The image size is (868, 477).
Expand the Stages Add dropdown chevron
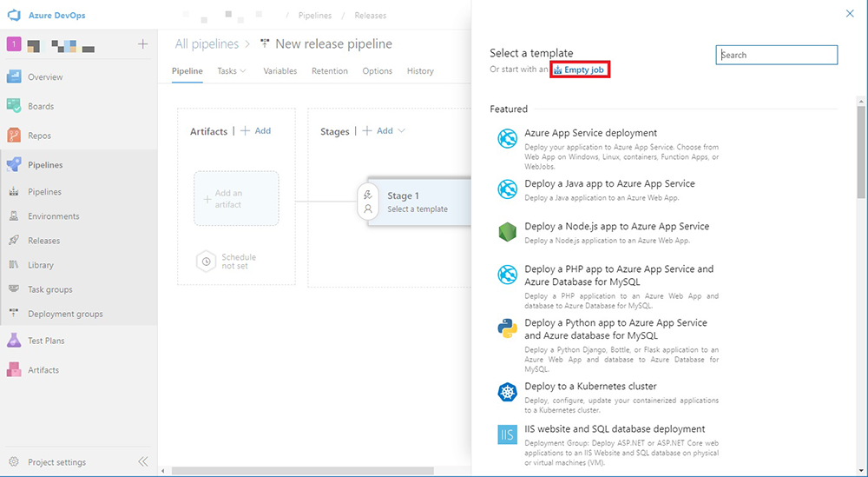tap(401, 130)
